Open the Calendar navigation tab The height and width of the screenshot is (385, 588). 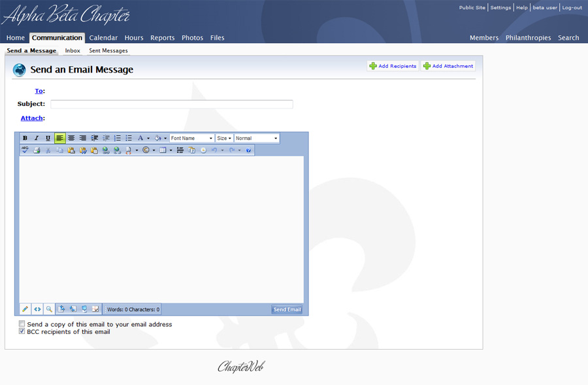pos(103,37)
